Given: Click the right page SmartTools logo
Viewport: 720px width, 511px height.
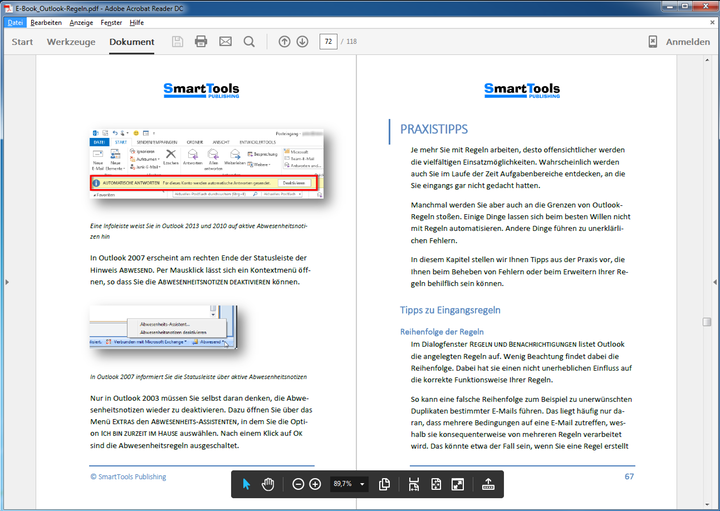Looking at the screenshot, I should (522, 90).
